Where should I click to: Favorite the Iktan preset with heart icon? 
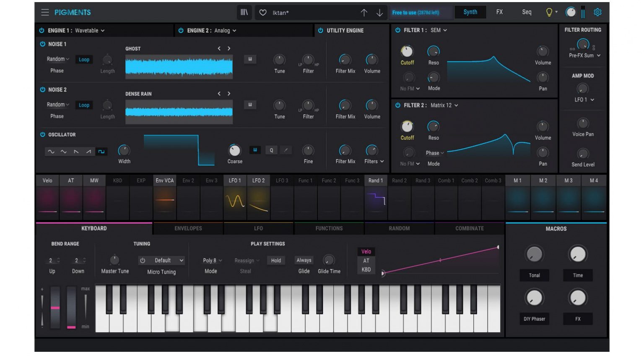coord(263,13)
